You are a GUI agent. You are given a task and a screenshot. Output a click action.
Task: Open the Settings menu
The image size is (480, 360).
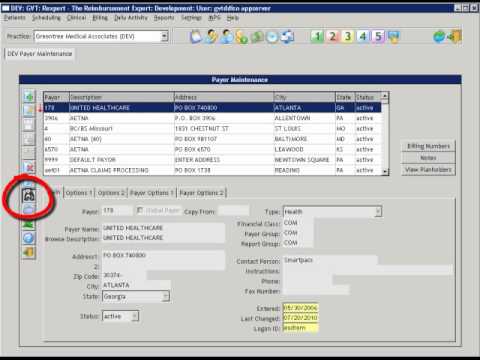191,18
